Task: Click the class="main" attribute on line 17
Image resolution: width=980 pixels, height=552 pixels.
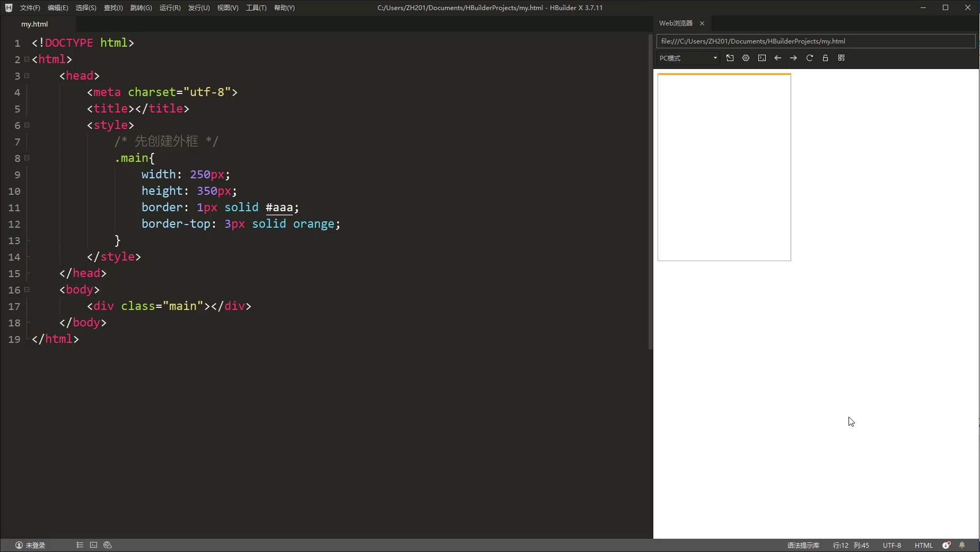Action: [162, 306]
